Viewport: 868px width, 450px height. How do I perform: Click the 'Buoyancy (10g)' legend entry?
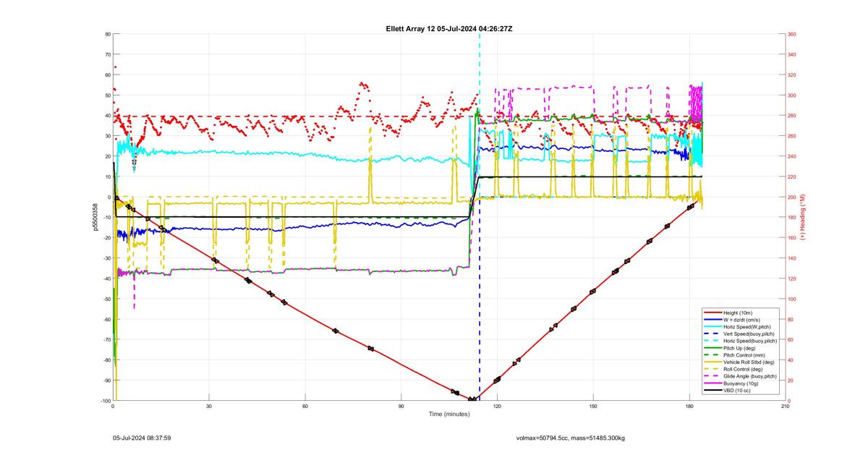[x=741, y=383]
